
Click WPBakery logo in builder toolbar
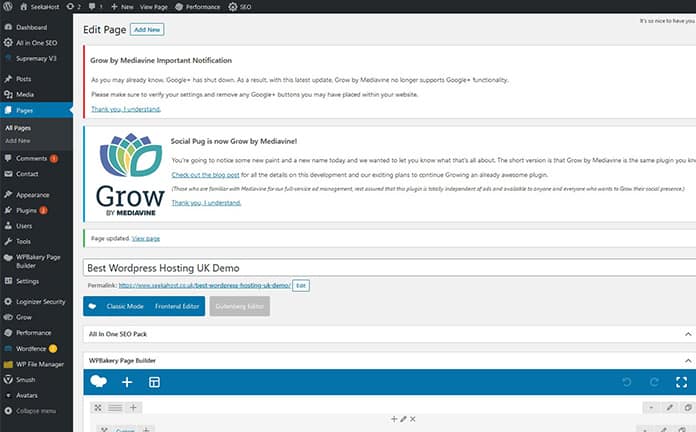pyautogui.click(x=98, y=381)
